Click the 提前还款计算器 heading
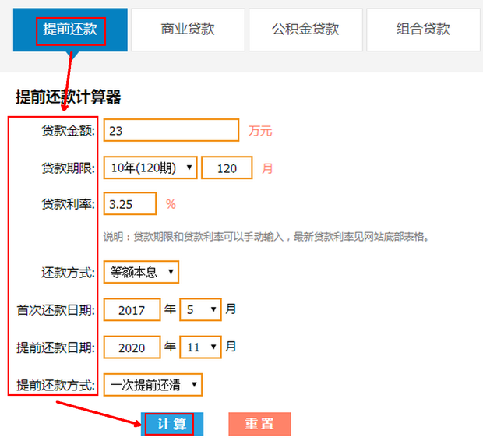This screenshot has width=483, height=448. (x=69, y=97)
